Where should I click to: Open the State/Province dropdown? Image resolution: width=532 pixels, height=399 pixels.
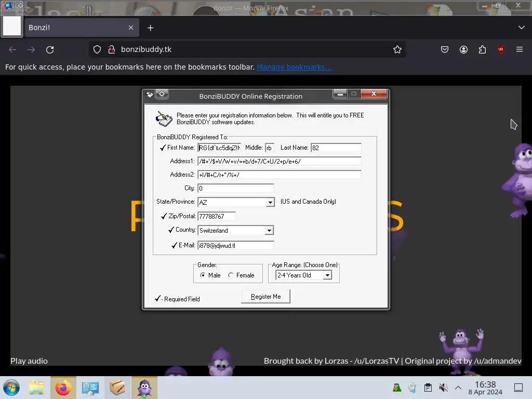point(270,202)
